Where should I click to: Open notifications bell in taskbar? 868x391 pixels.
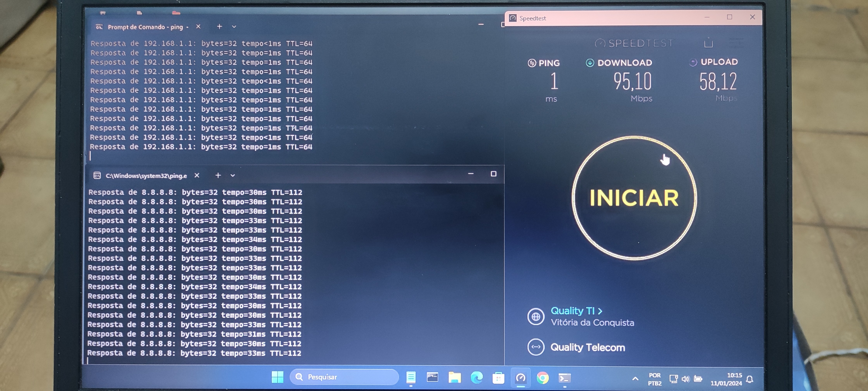tap(750, 379)
